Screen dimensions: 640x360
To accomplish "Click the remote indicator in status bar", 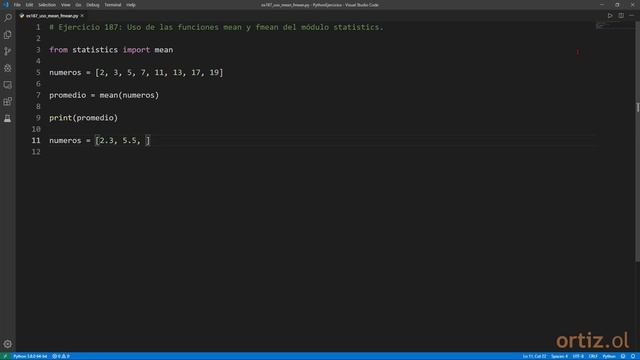I will (5, 356).
